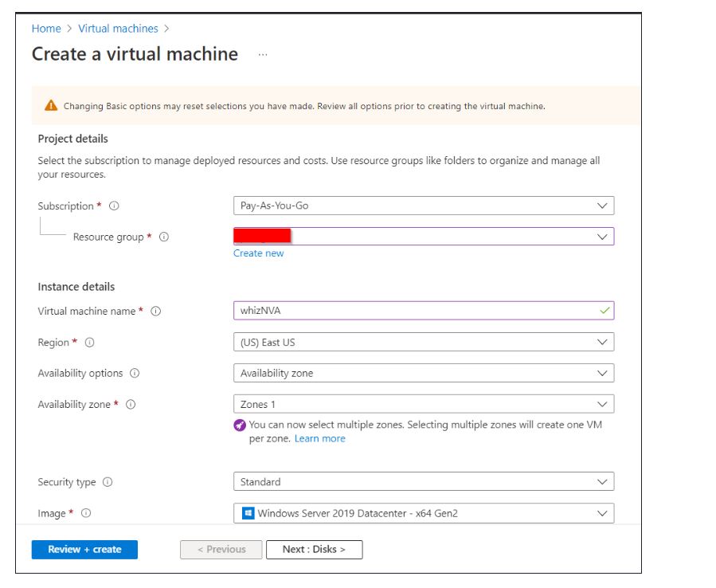Open the Image dropdown Windows Server 2019
Image resolution: width=716 pixels, height=588 pixels.
point(424,514)
